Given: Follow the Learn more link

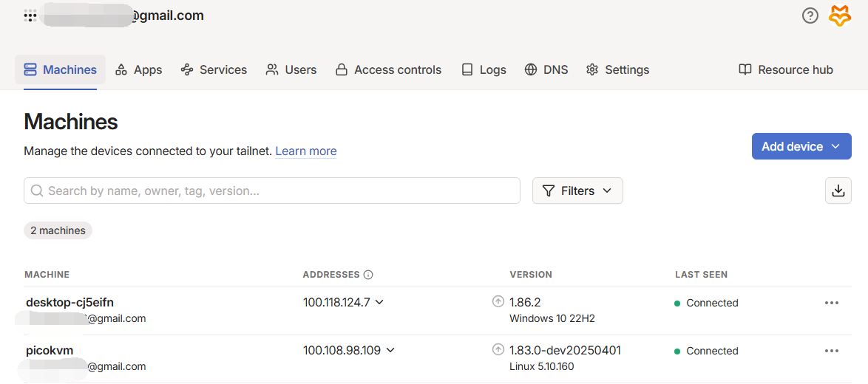Looking at the screenshot, I should click(306, 151).
